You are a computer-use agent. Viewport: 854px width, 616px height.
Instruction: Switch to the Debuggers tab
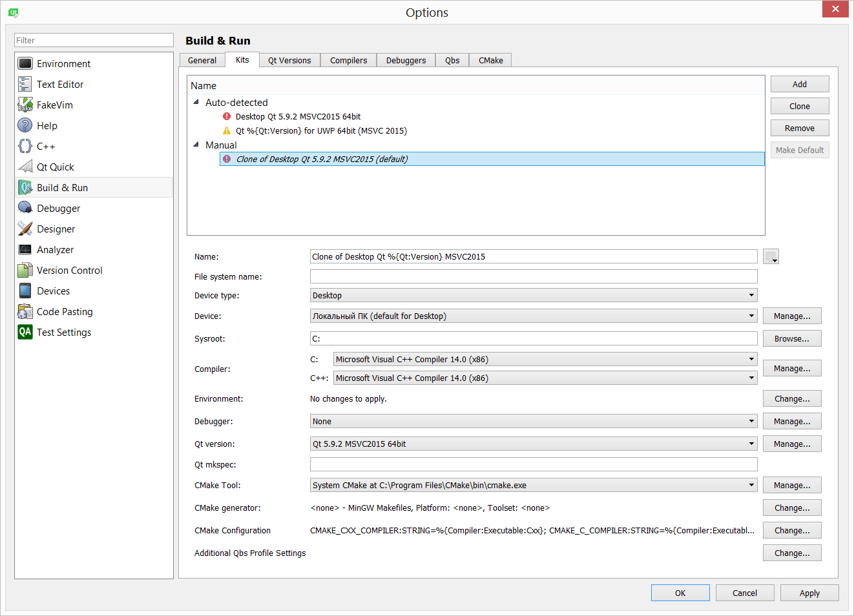(406, 60)
